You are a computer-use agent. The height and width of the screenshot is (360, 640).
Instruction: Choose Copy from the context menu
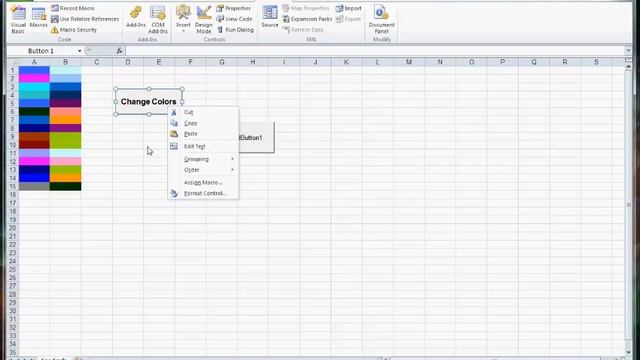(x=203, y=123)
